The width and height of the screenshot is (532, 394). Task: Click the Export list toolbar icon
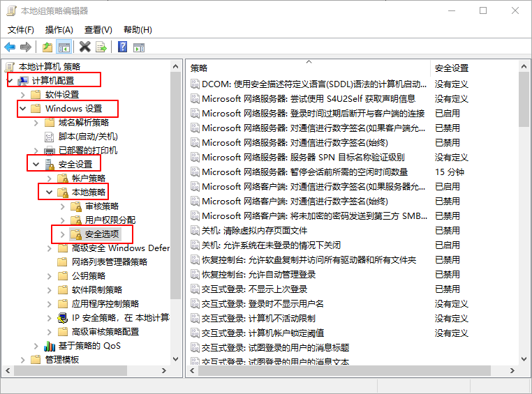101,47
